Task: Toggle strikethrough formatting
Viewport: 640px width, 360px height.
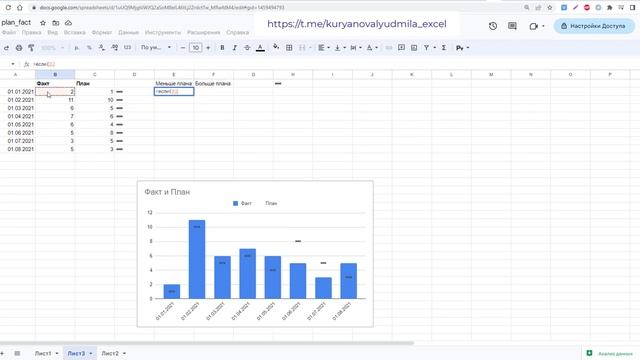Action: click(x=247, y=48)
